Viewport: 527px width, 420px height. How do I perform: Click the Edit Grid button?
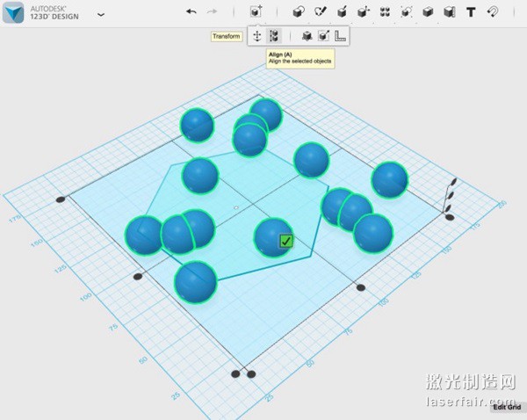click(506, 406)
